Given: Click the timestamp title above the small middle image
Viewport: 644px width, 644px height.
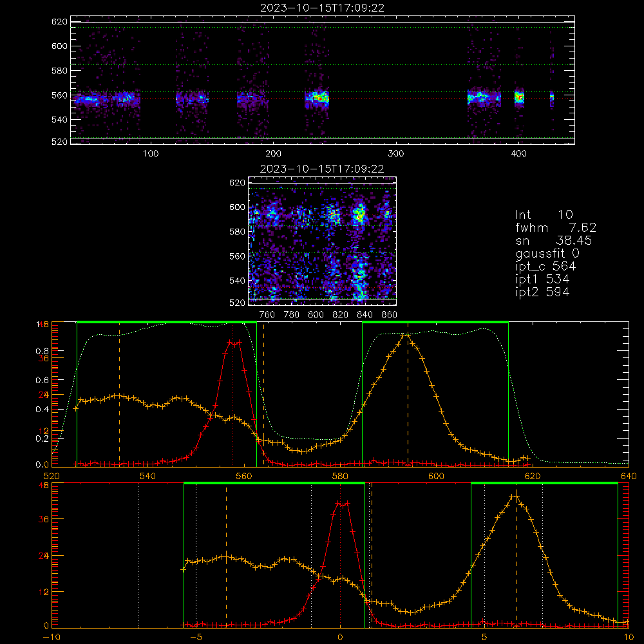Looking at the screenshot, I should [322, 169].
